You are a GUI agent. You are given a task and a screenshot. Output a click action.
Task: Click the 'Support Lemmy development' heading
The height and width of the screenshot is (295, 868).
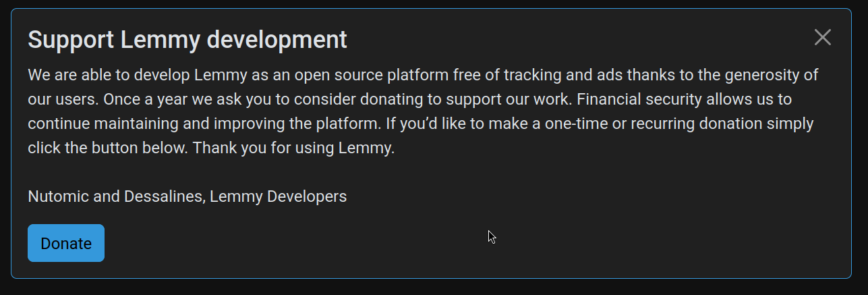pyautogui.click(x=187, y=40)
